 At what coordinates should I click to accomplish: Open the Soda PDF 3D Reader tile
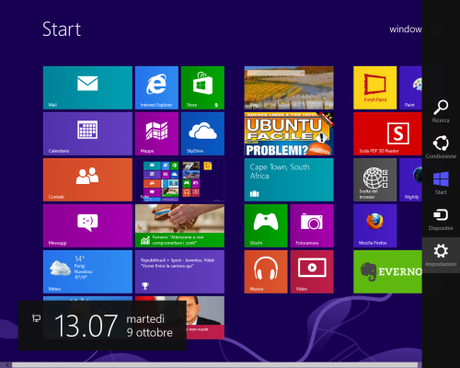[x=388, y=134]
